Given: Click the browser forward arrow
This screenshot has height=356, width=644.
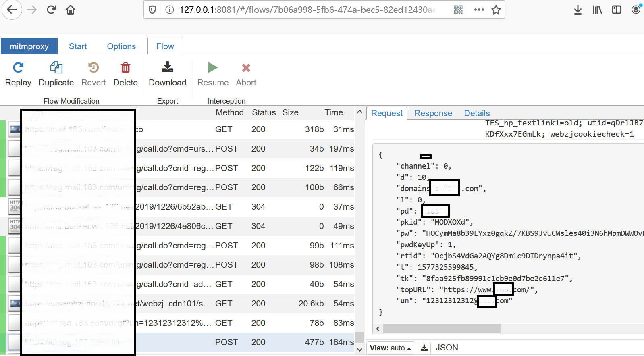Looking at the screenshot, I should point(32,10).
